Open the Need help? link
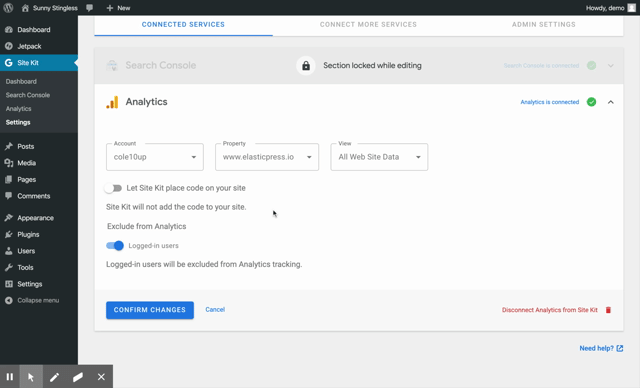The image size is (640, 388). click(596, 348)
